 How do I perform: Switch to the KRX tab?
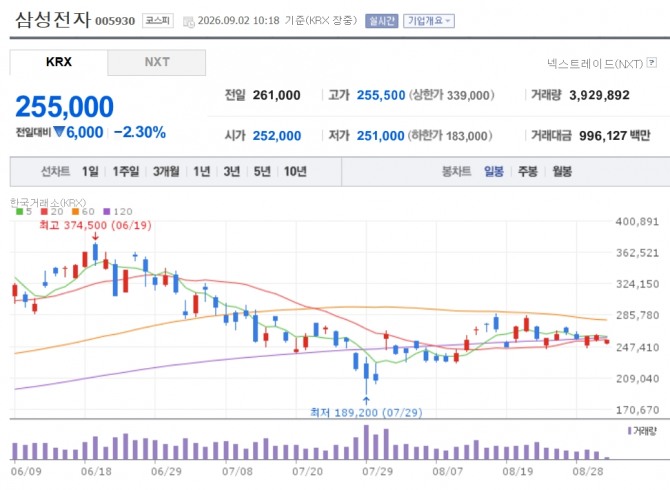coord(59,62)
